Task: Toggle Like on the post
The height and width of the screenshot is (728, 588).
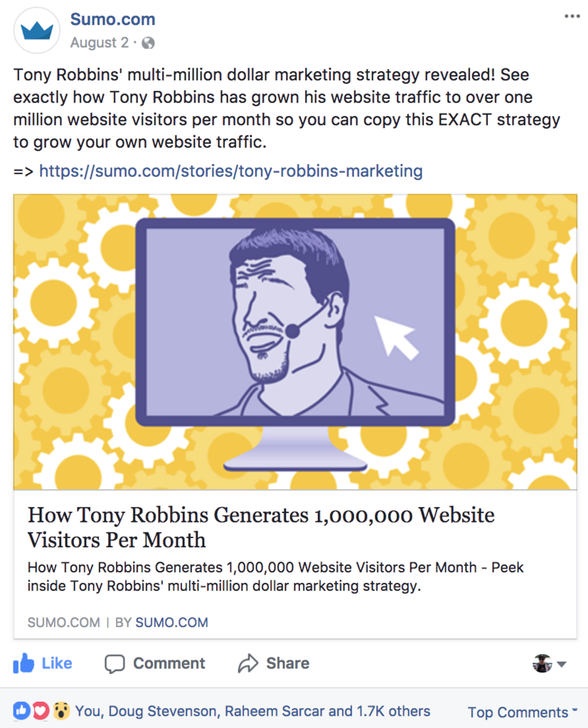Action: (42, 663)
